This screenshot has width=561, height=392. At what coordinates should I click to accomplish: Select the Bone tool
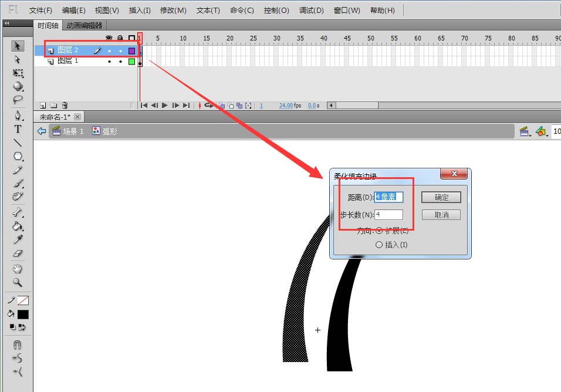(x=18, y=212)
